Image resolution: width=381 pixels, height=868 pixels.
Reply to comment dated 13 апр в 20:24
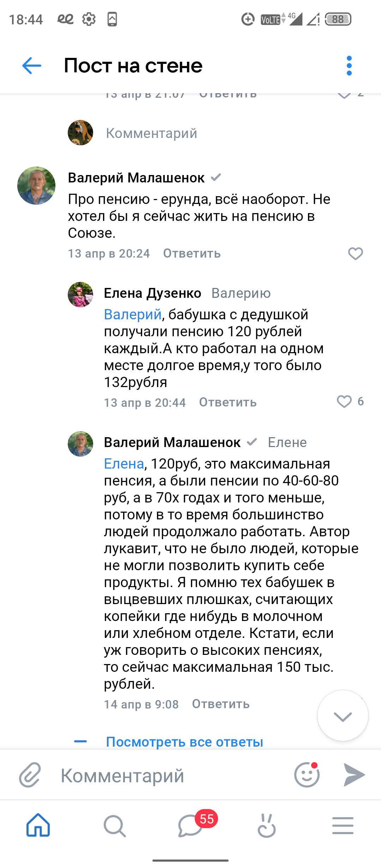[192, 254]
